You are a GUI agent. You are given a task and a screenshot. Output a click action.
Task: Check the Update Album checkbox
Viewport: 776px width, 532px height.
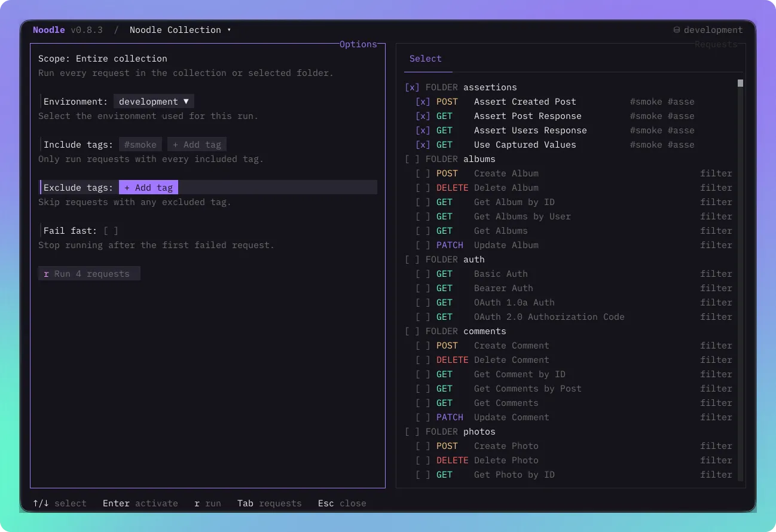point(423,245)
